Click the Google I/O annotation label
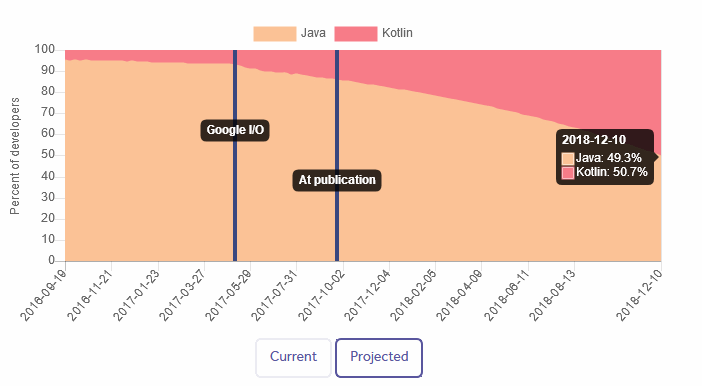 tap(235, 130)
